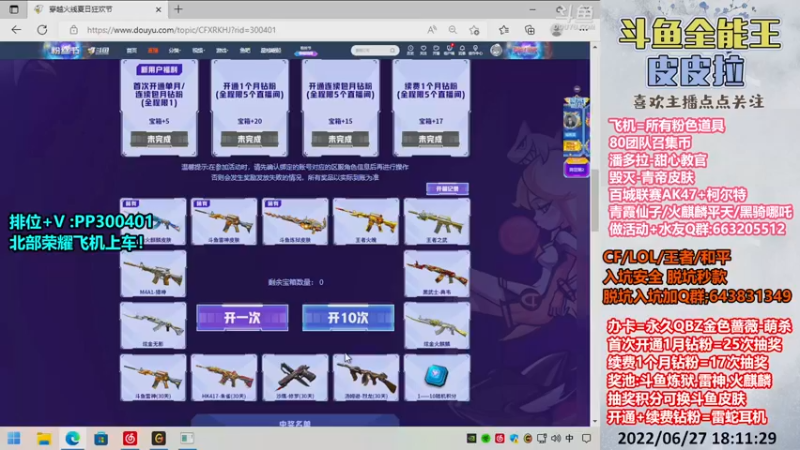Open the 开箱记录 records button
Screen dimensions: 800x450
pyautogui.click(x=447, y=189)
